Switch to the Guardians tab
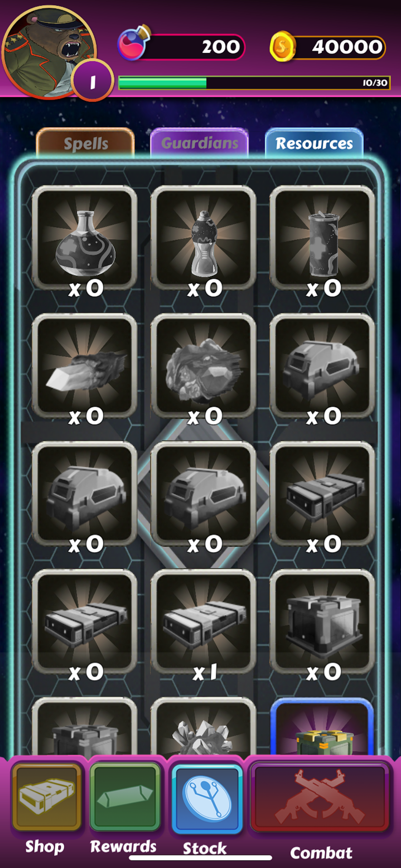Image resolution: width=401 pixels, height=868 pixels. pyautogui.click(x=200, y=143)
